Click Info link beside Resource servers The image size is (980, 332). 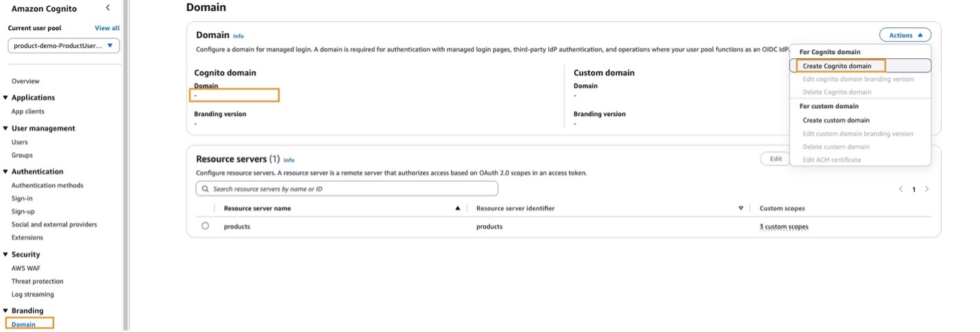(289, 159)
